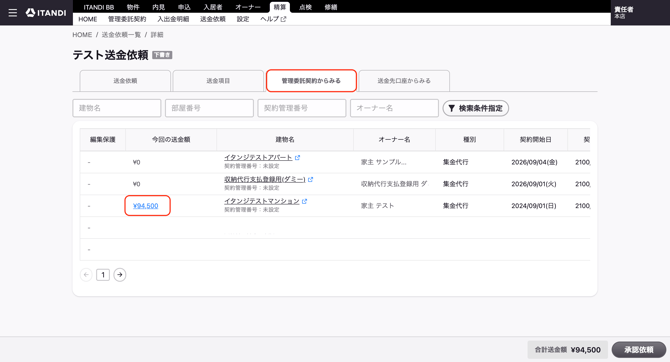This screenshot has width=670, height=362.
Task: Open external link icon beside イタンジテストアパート
Action: (297, 158)
